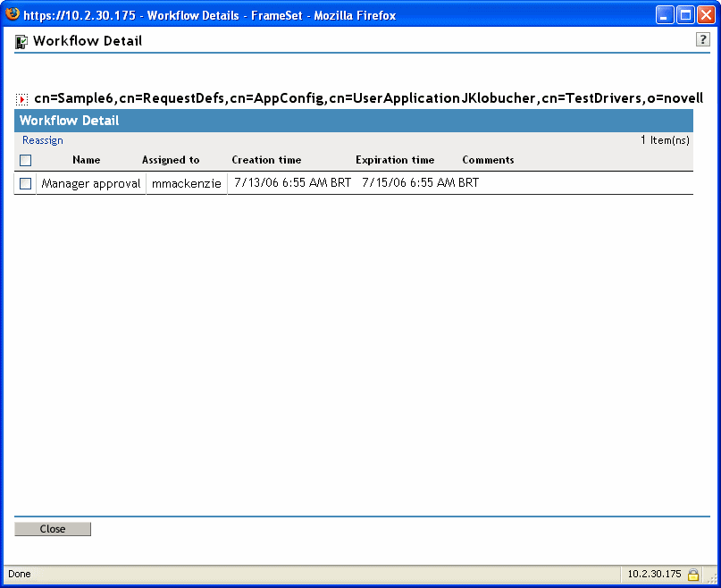
Task: Minimize the Firefox window
Action: point(664,15)
